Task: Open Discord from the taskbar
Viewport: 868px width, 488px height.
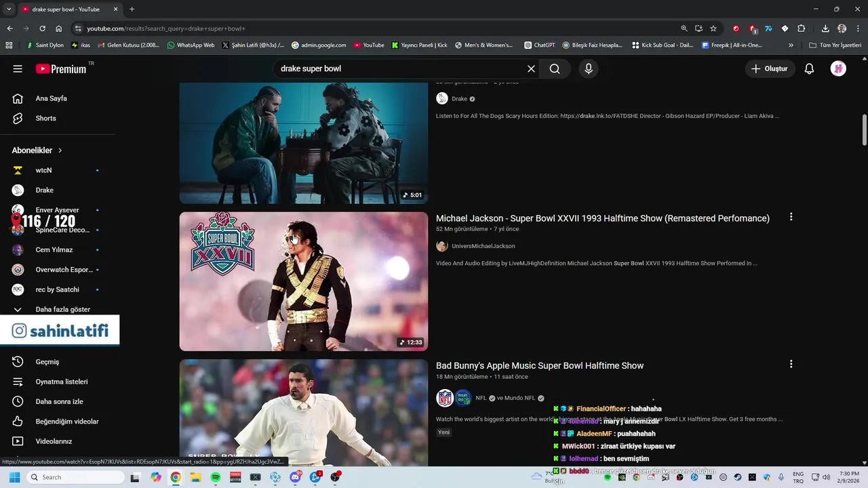Action: pos(295,477)
